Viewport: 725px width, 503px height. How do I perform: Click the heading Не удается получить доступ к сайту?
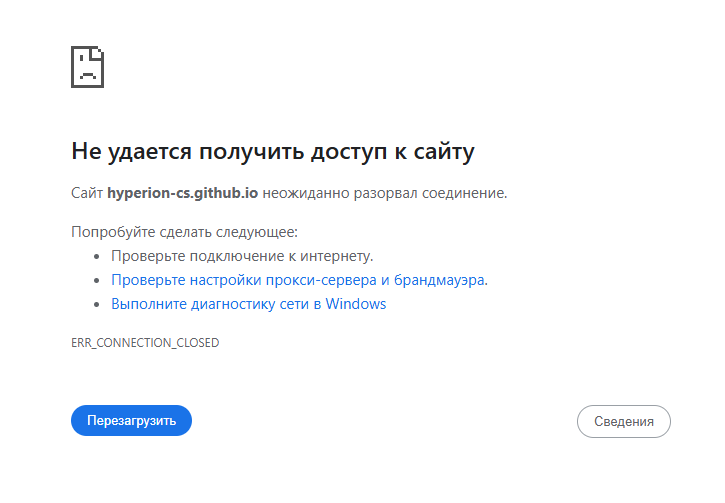[x=272, y=152]
